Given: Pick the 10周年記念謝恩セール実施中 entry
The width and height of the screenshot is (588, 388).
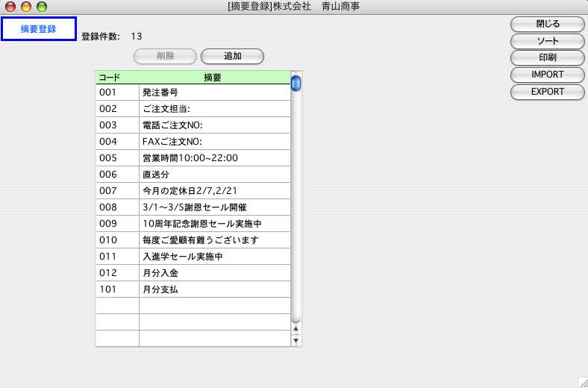Looking at the screenshot, I should pyautogui.click(x=213, y=224).
